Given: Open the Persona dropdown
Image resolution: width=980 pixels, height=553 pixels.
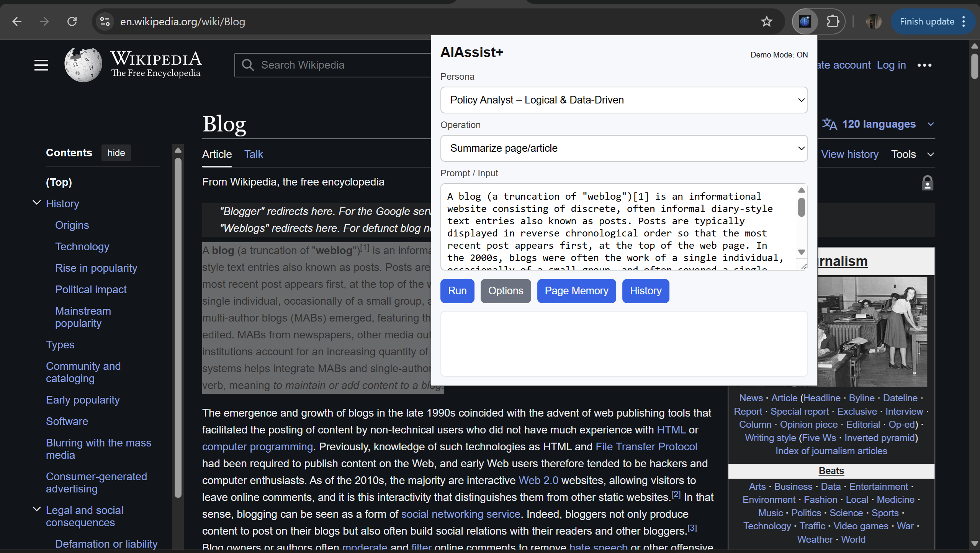Looking at the screenshot, I should click(x=624, y=100).
